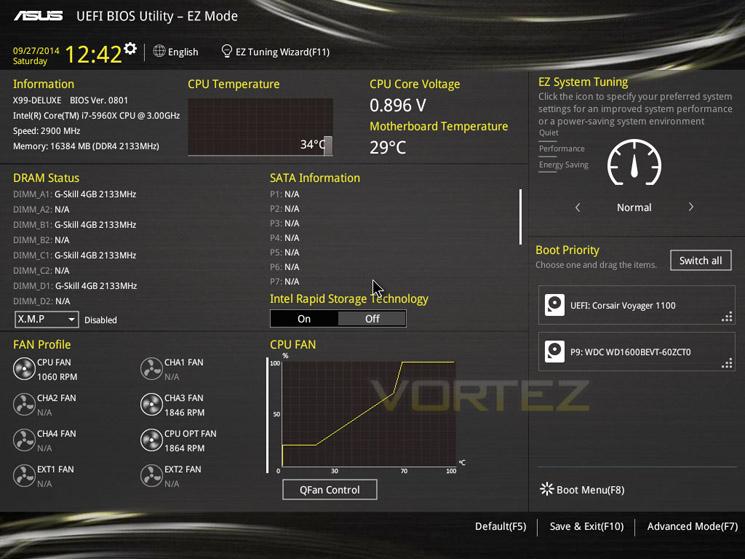The width and height of the screenshot is (745, 559).
Task: Click the globe language icon
Action: (x=159, y=51)
